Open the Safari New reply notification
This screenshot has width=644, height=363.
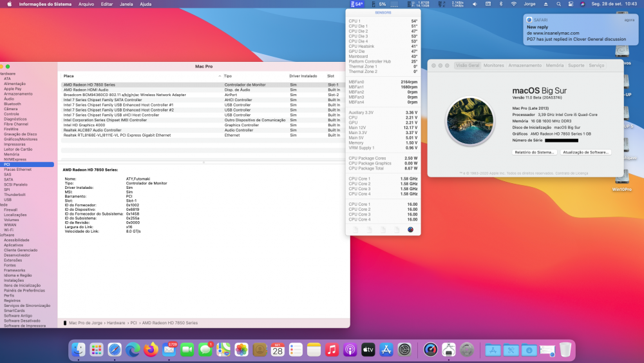pyautogui.click(x=581, y=30)
